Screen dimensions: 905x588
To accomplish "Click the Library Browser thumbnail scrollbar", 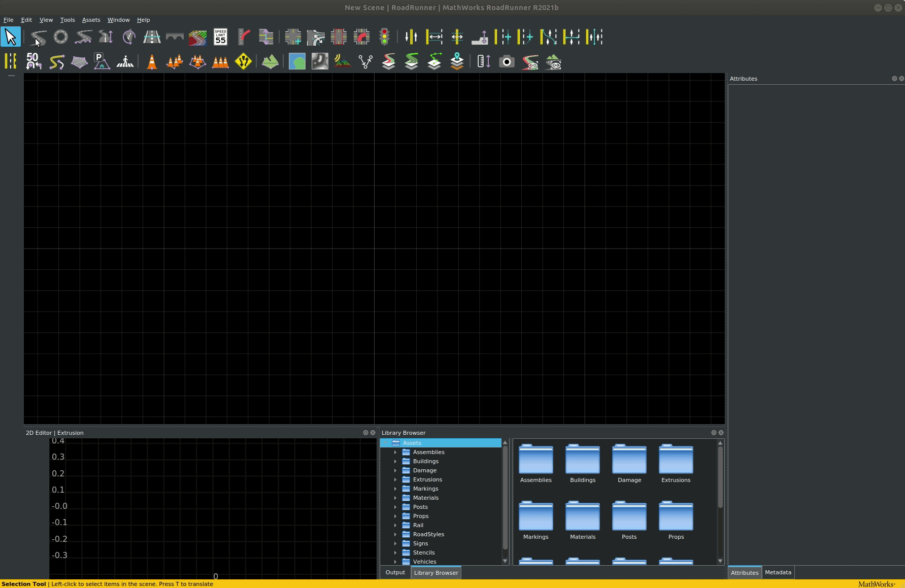I will tap(720, 477).
